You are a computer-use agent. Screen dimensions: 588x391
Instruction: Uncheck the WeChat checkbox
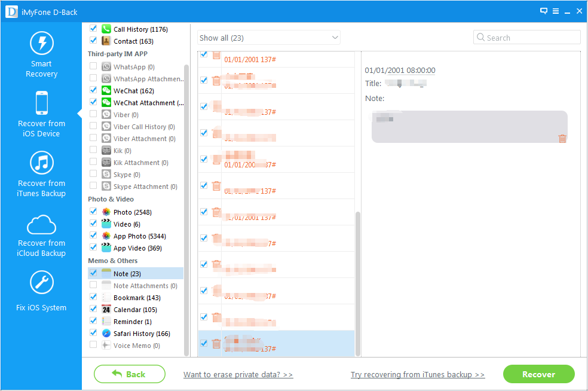93,90
